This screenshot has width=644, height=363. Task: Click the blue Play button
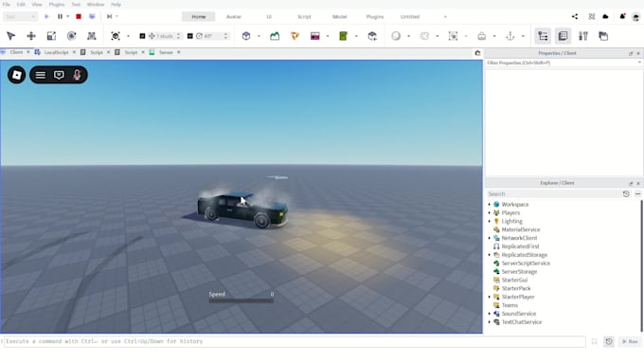(x=46, y=16)
